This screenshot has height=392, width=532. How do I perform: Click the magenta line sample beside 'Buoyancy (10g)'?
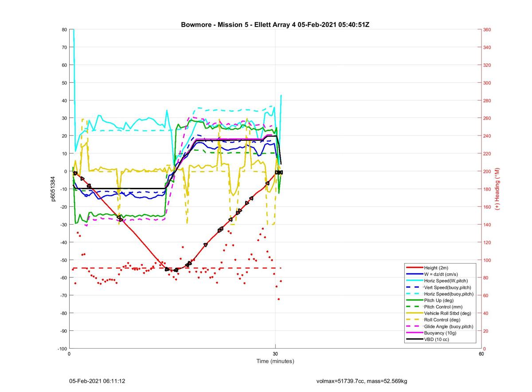coord(414,333)
